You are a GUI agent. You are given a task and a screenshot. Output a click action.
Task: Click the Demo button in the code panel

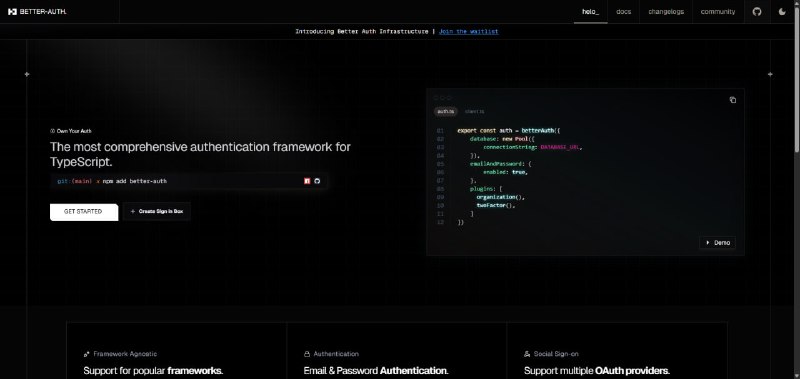tap(717, 243)
